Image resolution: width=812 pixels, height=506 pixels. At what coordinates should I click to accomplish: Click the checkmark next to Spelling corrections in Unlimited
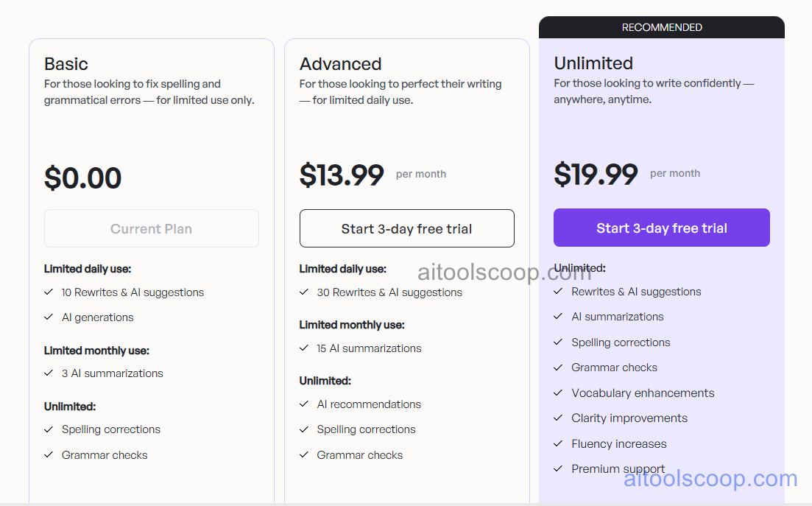coord(558,342)
